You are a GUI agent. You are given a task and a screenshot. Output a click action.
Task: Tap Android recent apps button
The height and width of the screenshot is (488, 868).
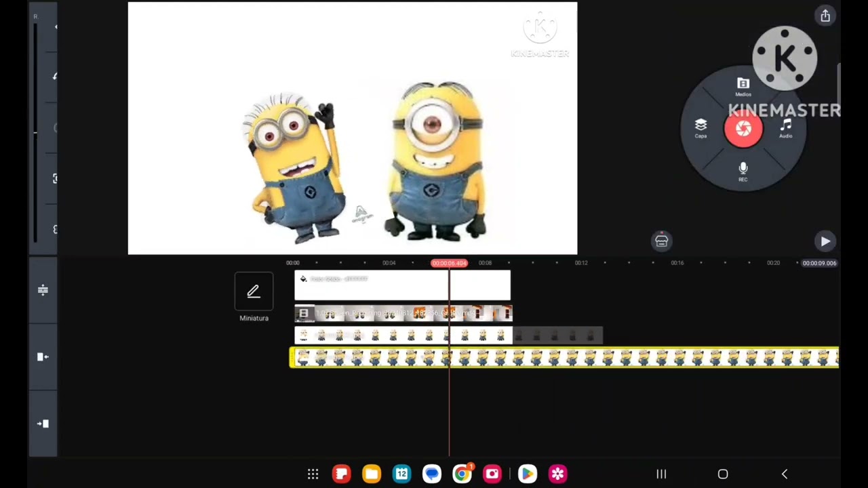(x=661, y=474)
